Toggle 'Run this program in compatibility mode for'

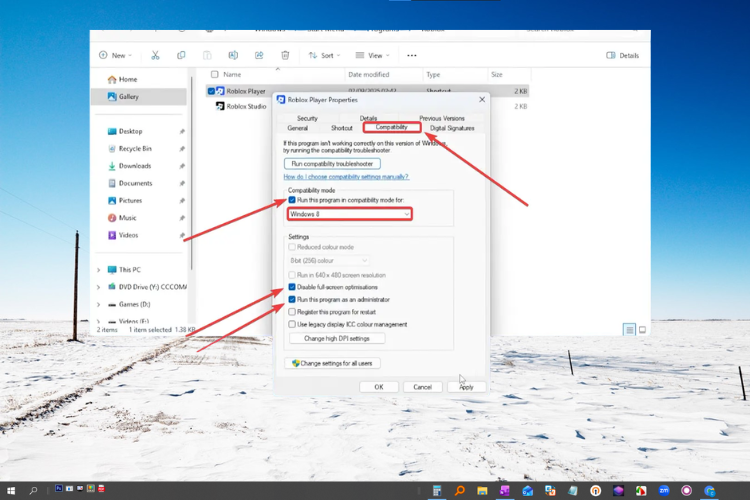click(x=292, y=200)
